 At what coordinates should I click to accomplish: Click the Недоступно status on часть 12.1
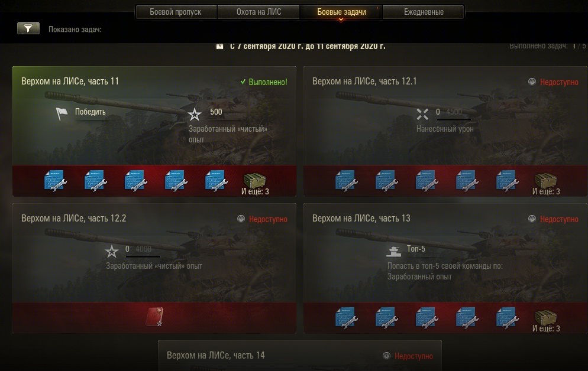pyautogui.click(x=559, y=82)
